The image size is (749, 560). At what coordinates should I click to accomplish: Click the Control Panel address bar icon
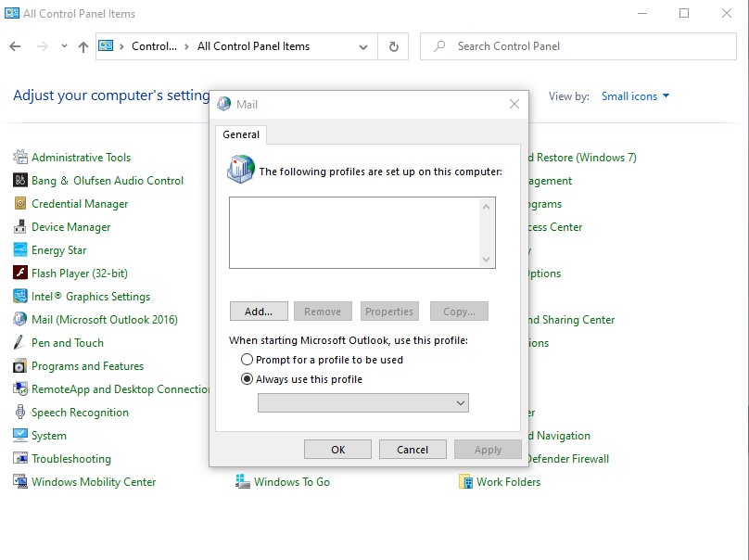[x=106, y=45]
